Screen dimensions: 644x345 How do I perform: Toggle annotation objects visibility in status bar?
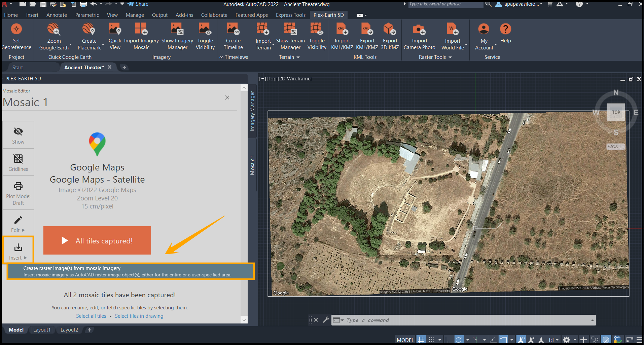(521, 340)
